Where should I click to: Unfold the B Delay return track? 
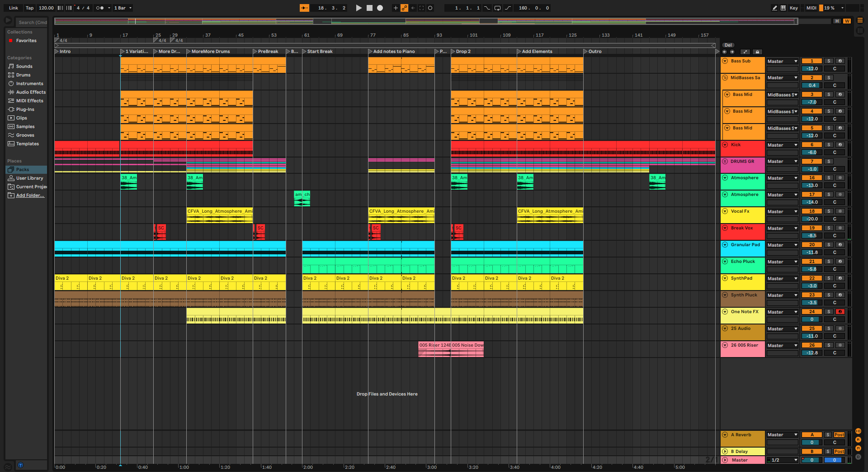(x=725, y=451)
